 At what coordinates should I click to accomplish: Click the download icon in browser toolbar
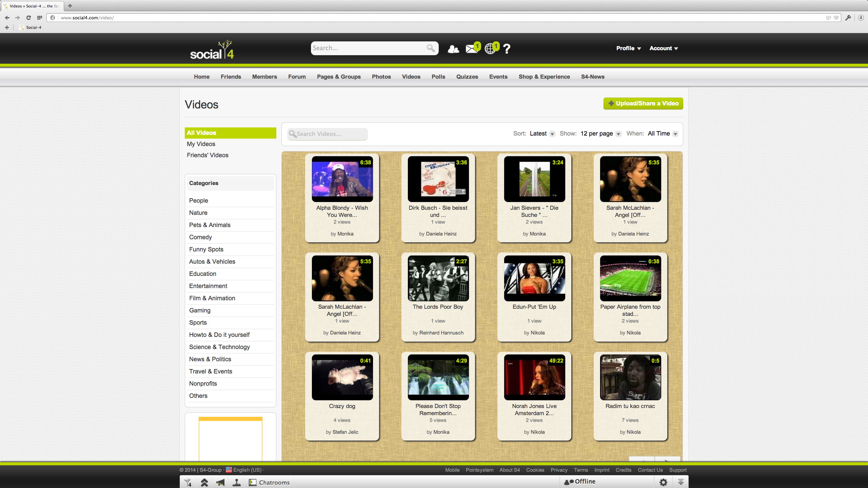pyautogui.click(x=861, y=18)
